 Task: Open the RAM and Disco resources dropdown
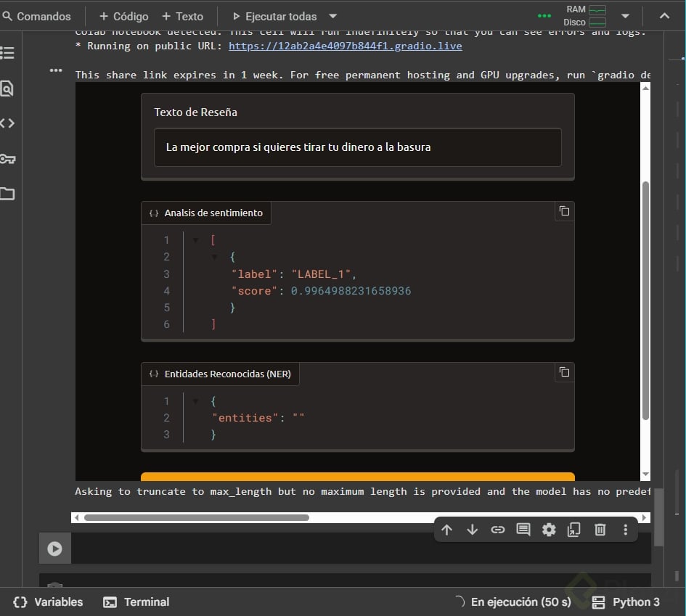tap(625, 16)
